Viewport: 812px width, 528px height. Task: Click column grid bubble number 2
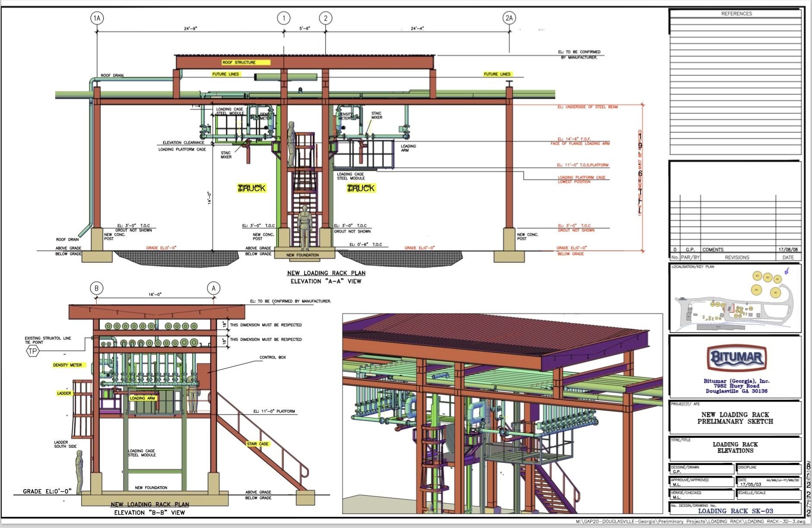point(325,18)
